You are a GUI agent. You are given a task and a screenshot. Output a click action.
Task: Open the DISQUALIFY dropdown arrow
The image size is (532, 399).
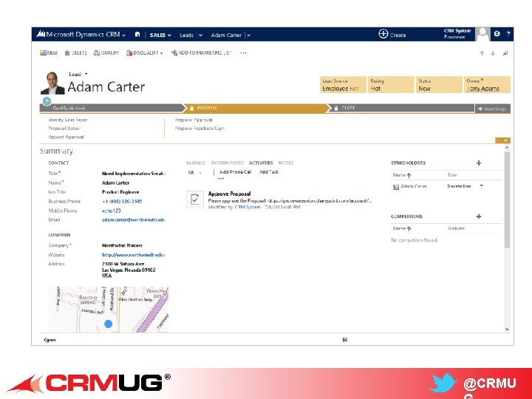[x=162, y=53]
